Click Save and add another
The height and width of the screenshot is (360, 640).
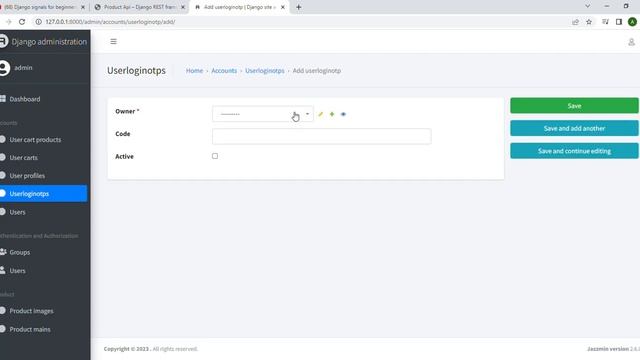[574, 128]
